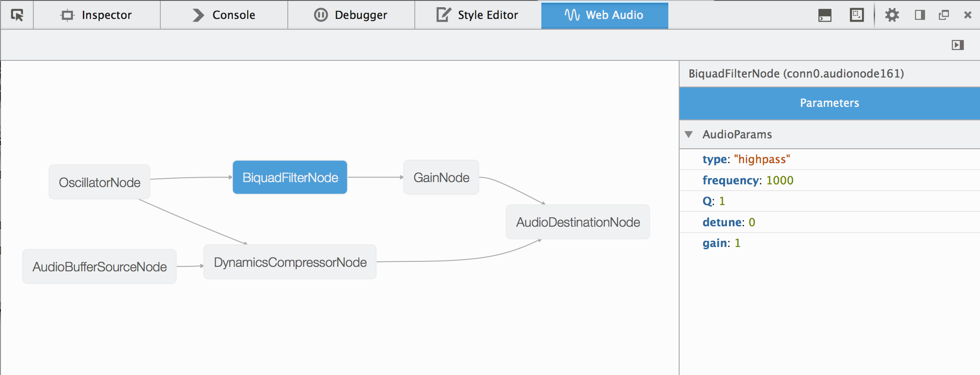Screen dimensions: 980x375
Task: Click the AudioDestinationNode box
Action: click(578, 222)
